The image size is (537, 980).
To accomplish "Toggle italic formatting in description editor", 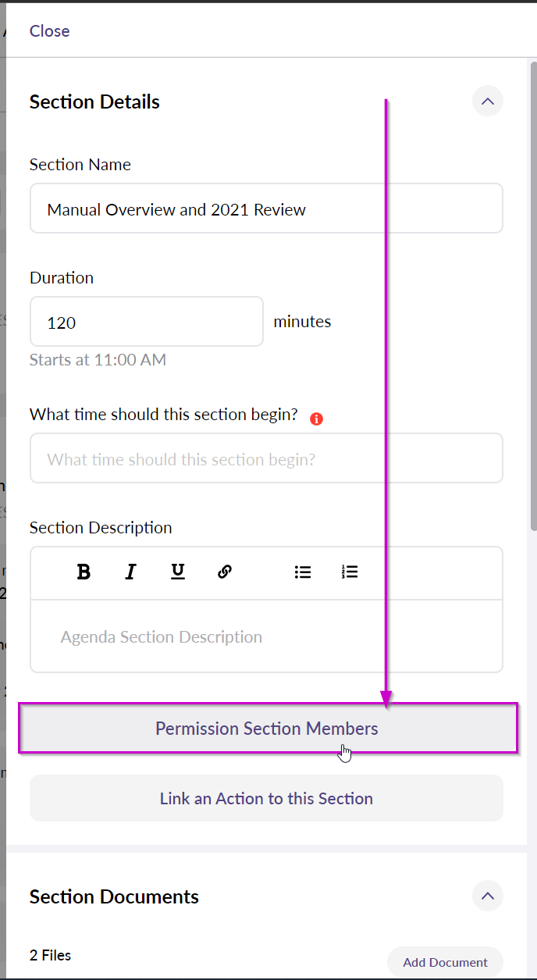I will (130, 572).
